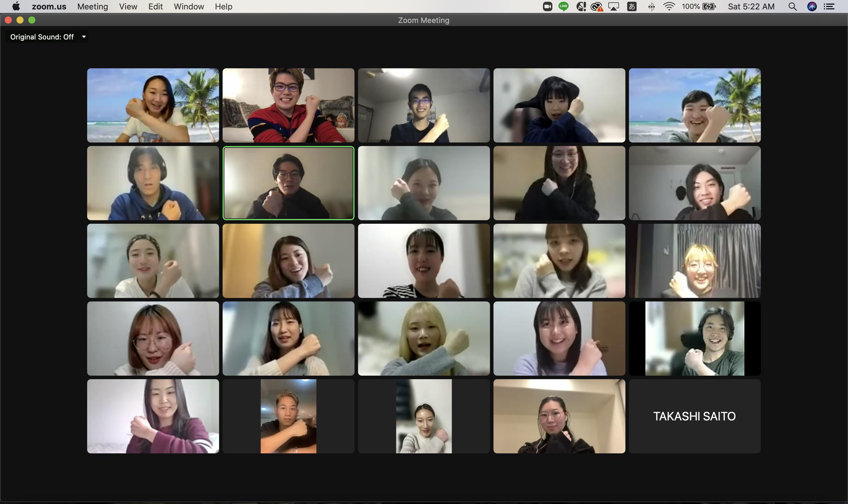This screenshot has height=504, width=848.
Task: Open the View menu
Action: point(128,6)
